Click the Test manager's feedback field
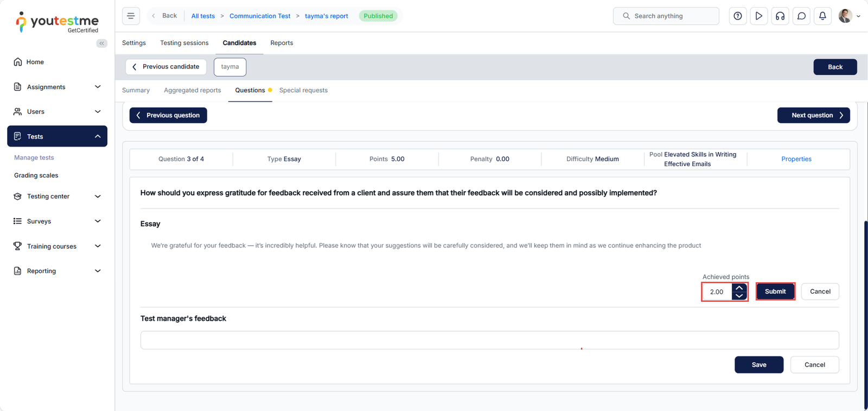868x411 pixels. point(489,340)
